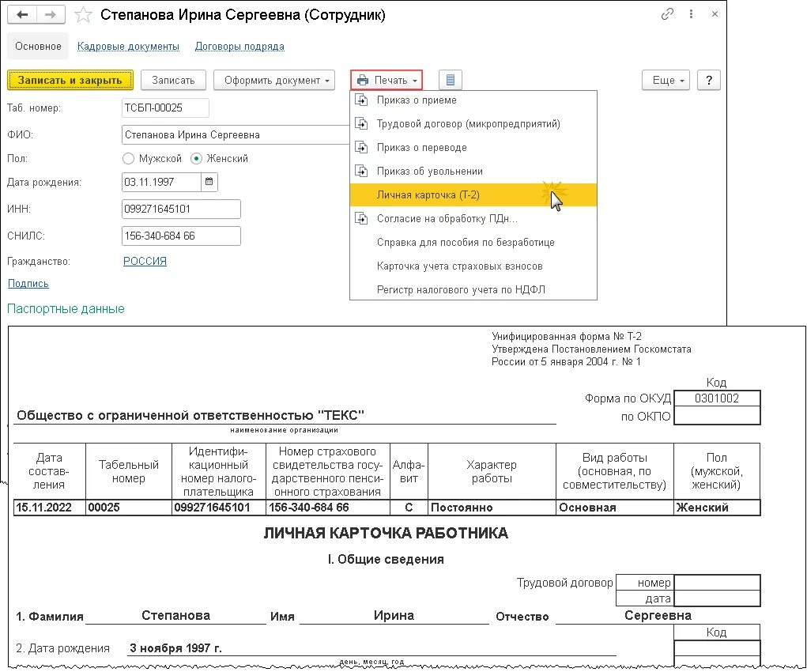This screenshot has height=672, width=807.
Task: Add employee card to favorites star
Action: [x=83, y=15]
